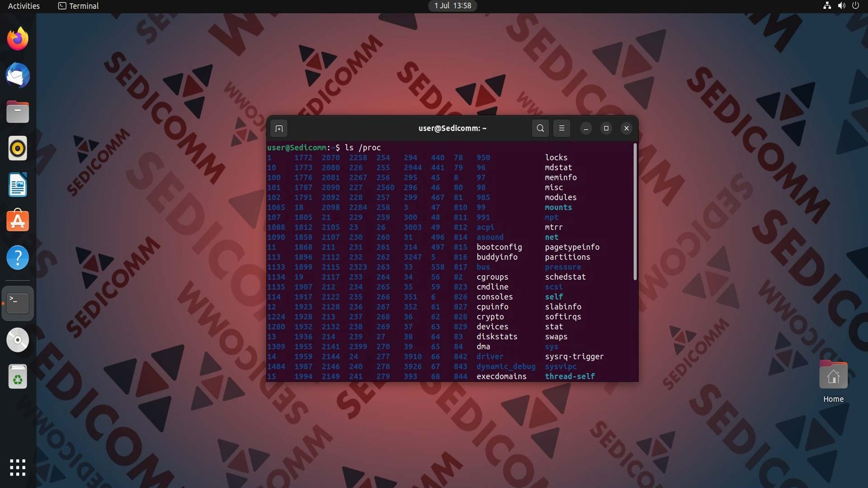Click the network status icon
This screenshot has height=488, width=868.
coord(827,6)
